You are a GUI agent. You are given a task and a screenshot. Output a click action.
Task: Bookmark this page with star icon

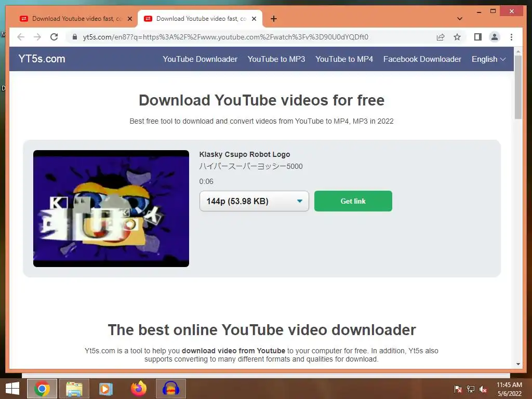point(457,37)
